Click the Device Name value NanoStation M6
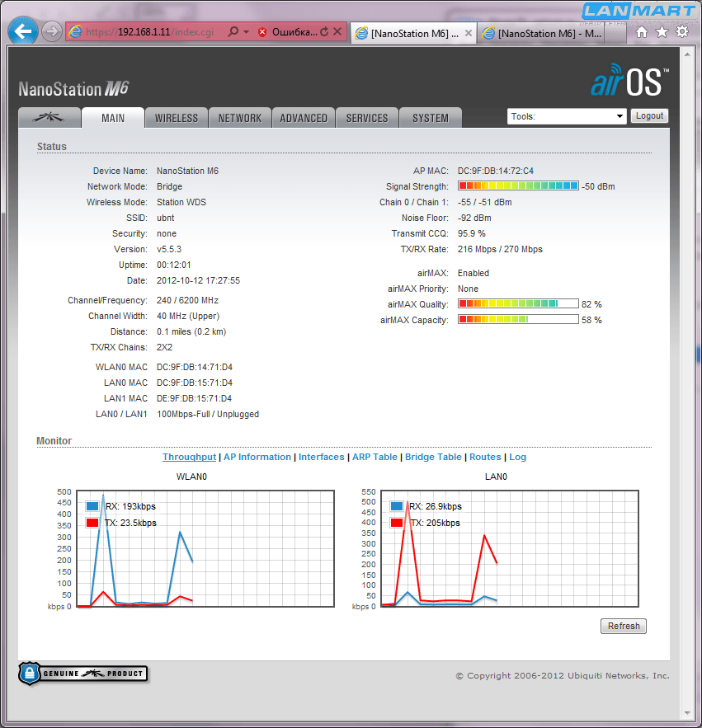702x728 pixels. 187,171
